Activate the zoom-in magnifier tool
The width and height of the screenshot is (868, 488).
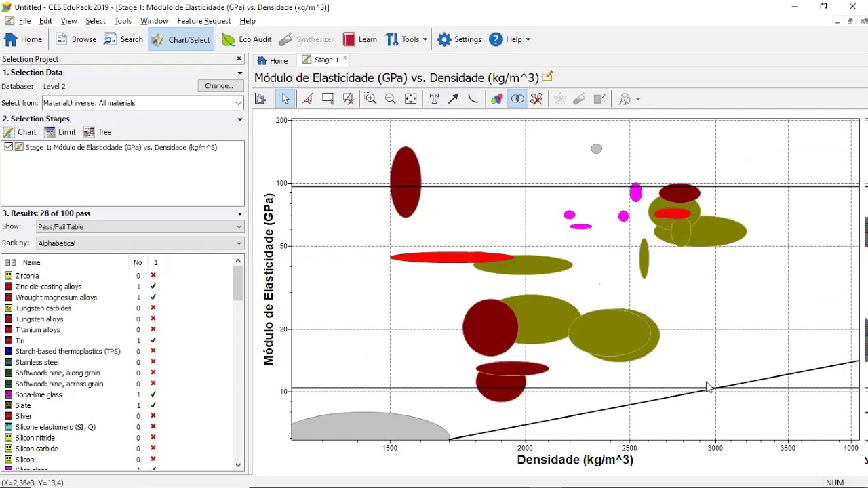click(x=370, y=99)
